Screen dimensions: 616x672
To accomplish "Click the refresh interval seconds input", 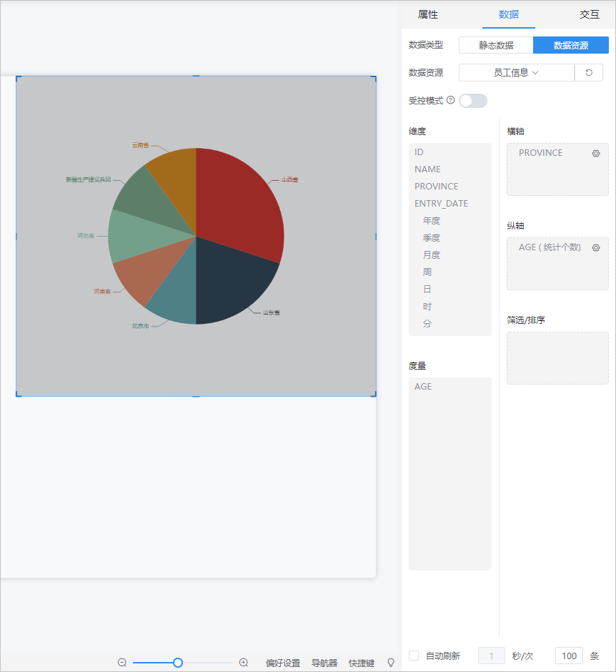I will pyautogui.click(x=492, y=656).
